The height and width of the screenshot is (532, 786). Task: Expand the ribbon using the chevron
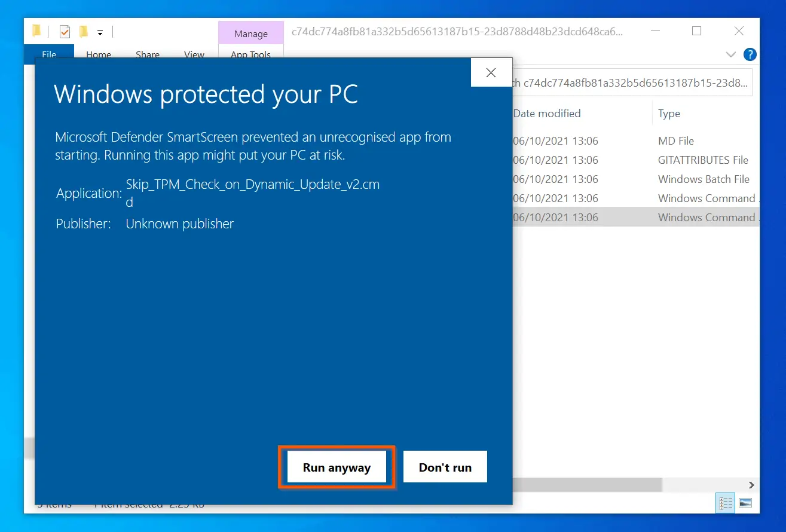click(x=730, y=54)
